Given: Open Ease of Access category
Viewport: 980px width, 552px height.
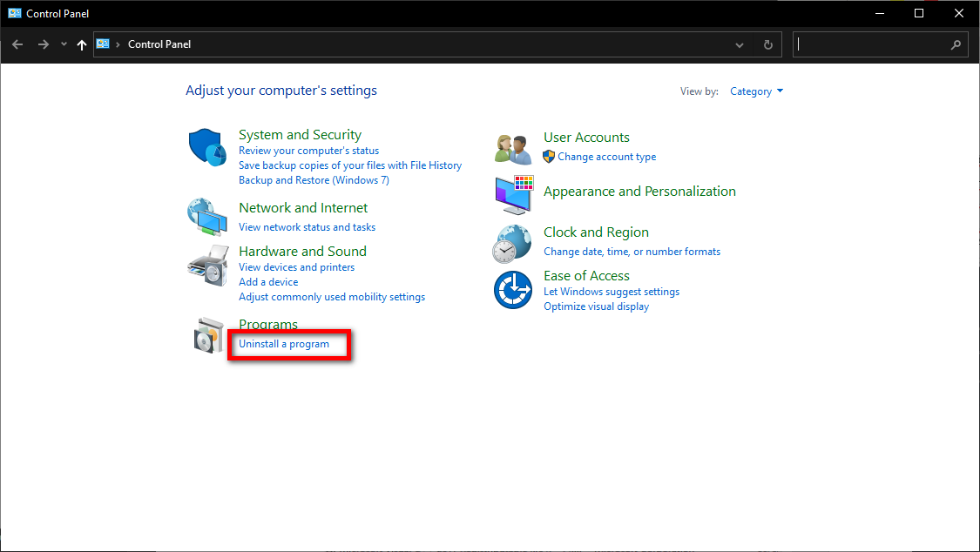Looking at the screenshot, I should tap(586, 276).
